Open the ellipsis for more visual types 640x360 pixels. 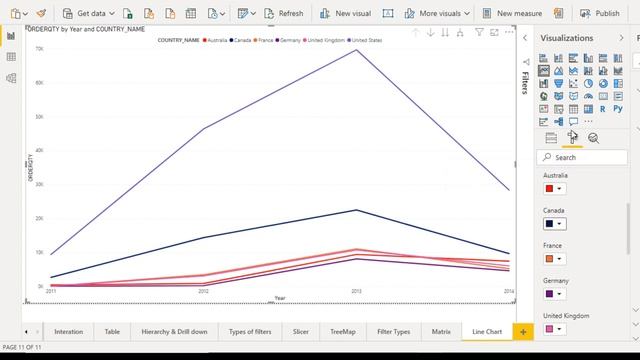[x=588, y=122]
